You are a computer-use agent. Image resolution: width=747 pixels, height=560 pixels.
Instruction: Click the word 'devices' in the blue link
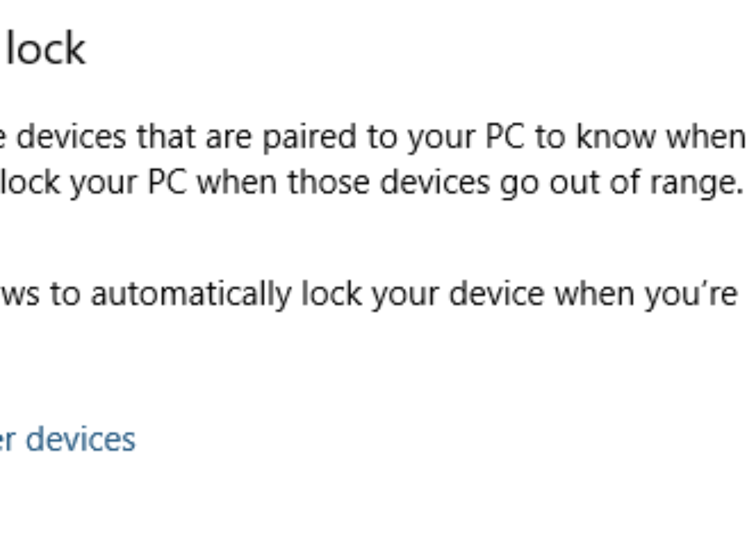[80, 439]
